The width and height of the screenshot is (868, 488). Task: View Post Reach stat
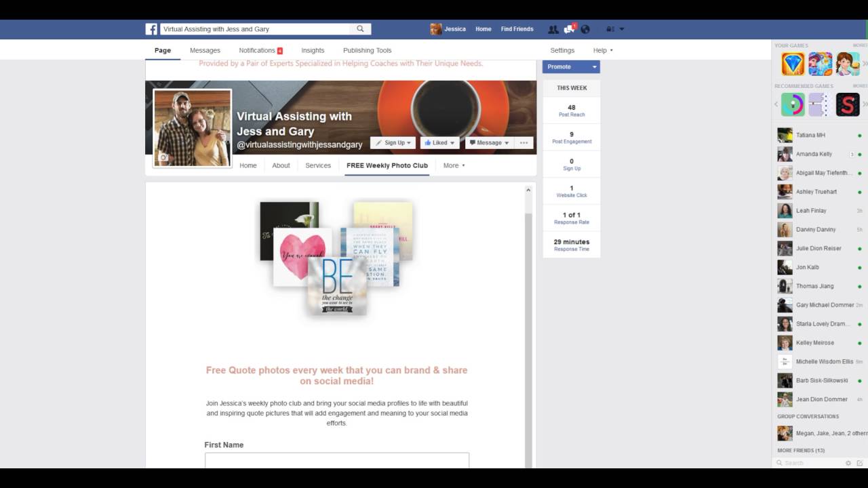[x=572, y=110]
